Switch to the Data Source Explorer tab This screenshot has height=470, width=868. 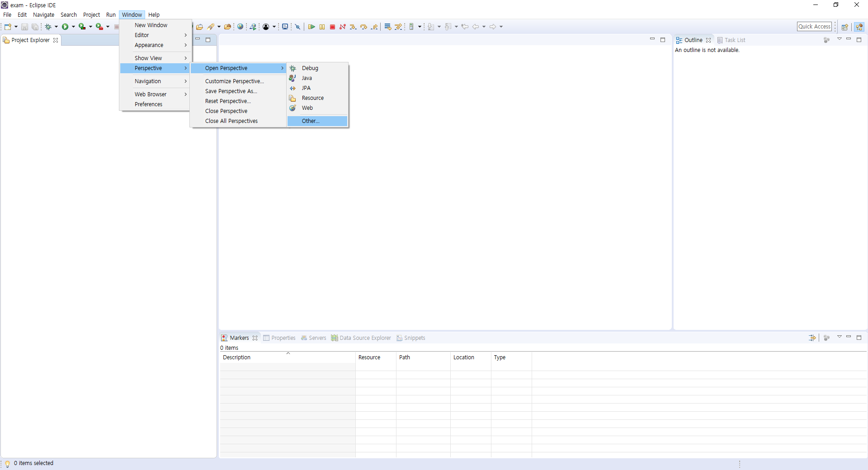[361, 338]
